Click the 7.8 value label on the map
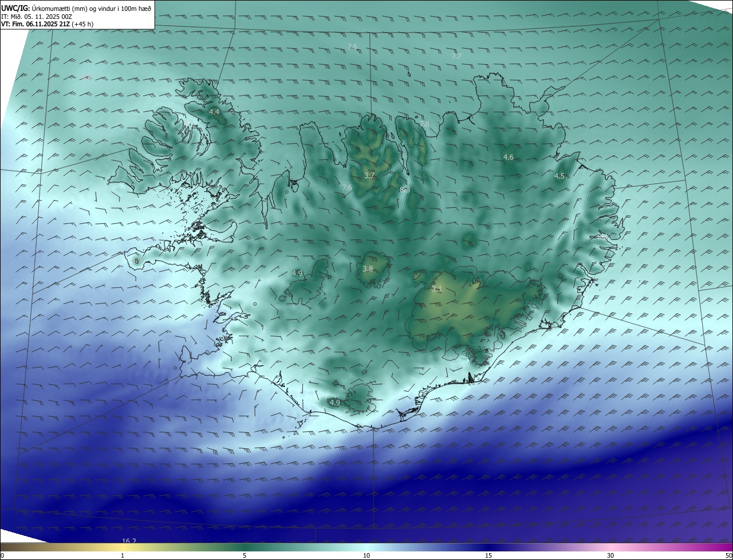Viewport: 733px width, 560px height. click(x=424, y=124)
